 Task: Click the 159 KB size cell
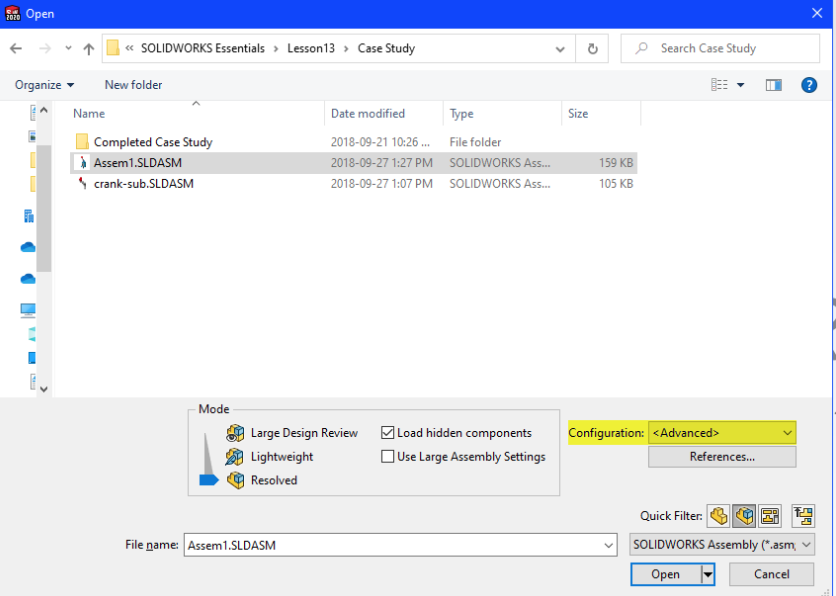(x=616, y=163)
